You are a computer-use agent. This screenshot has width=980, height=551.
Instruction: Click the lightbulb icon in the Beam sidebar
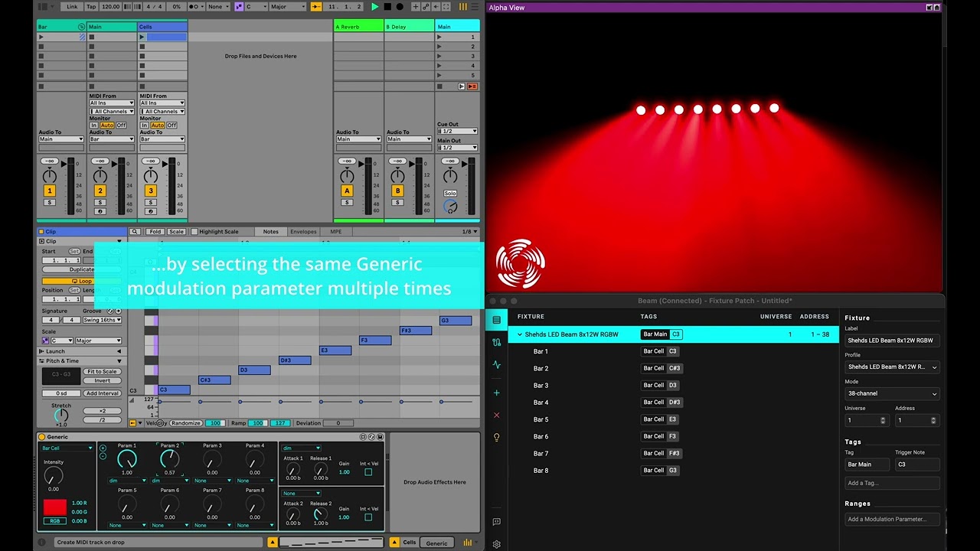pyautogui.click(x=496, y=438)
